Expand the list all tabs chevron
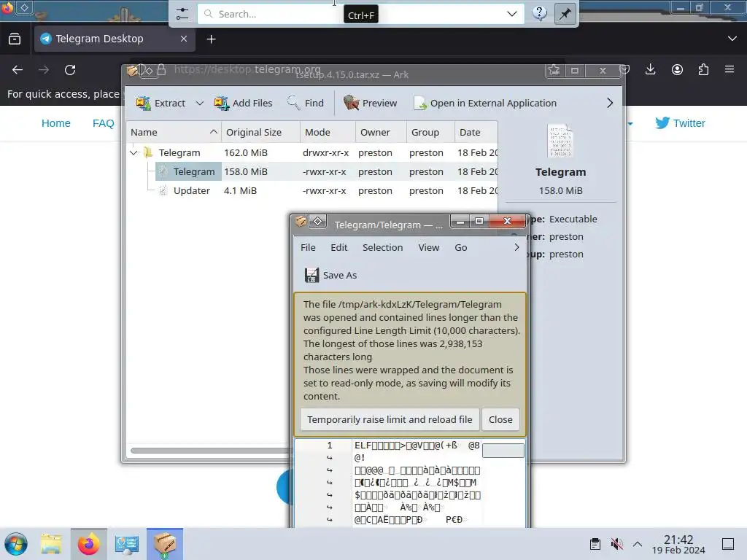 (732, 39)
